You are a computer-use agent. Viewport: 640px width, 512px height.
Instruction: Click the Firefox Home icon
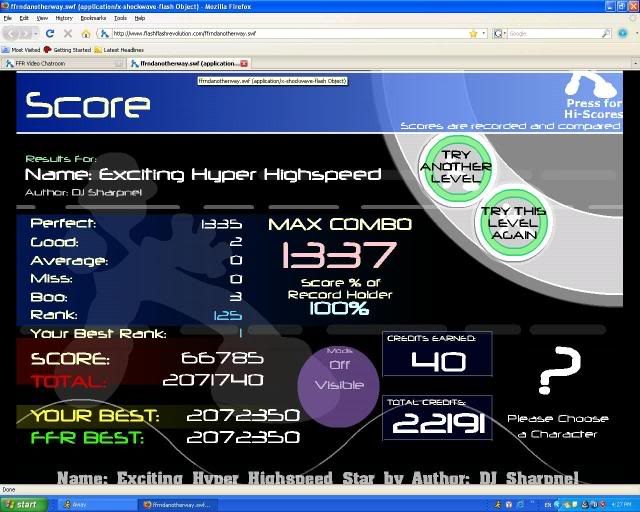[x=86, y=33]
